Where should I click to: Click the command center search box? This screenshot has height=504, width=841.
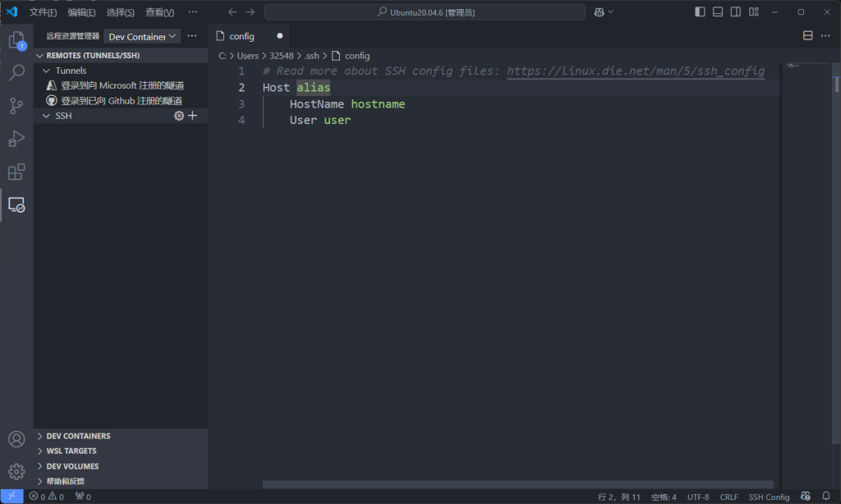[425, 12]
